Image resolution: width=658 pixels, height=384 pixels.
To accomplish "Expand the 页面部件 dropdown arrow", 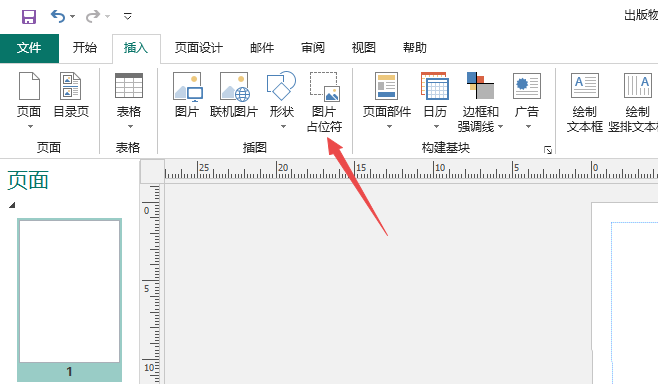I will (x=389, y=126).
